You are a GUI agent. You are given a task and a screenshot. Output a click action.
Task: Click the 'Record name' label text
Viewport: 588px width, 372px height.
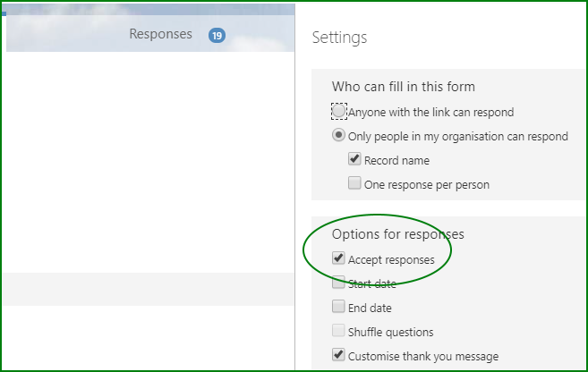click(x=396, y=161)
